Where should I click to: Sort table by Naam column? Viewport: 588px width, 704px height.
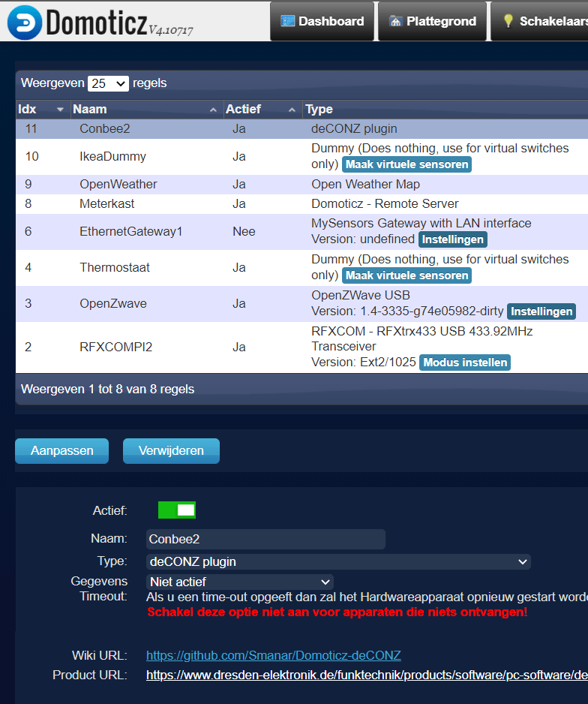(147, 110)
